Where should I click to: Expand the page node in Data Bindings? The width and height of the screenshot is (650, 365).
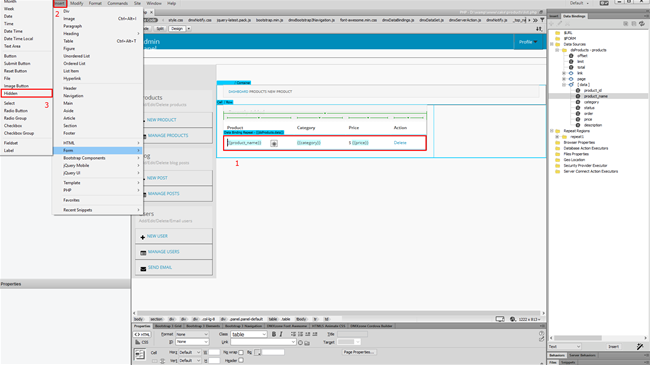pos(564,79)
